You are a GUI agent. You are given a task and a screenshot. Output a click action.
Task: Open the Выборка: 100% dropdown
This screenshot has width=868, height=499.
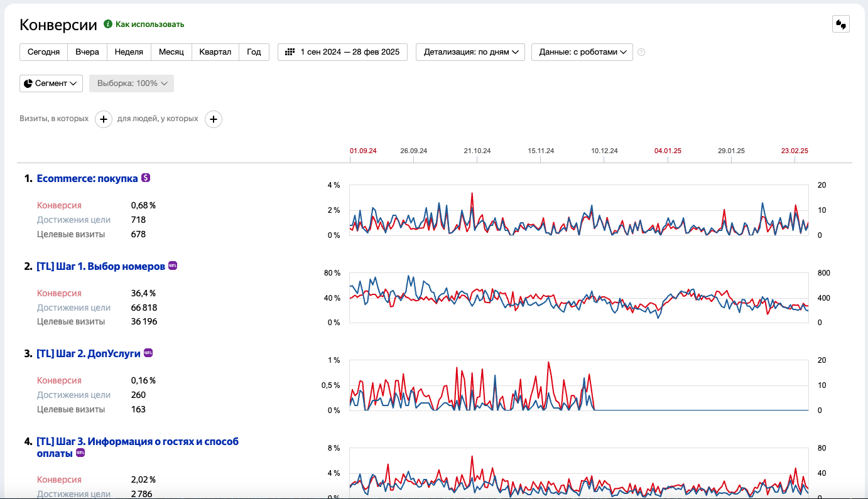(x=131, y=83)
